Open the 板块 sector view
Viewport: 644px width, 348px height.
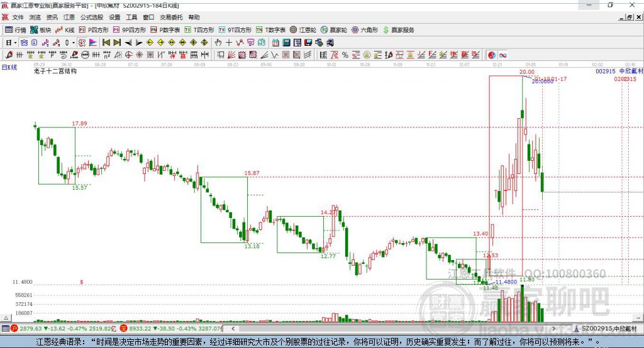point(41,30)
